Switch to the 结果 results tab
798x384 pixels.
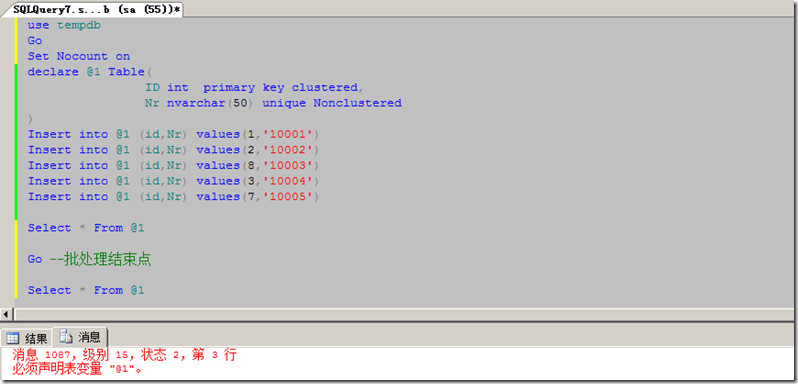pos(27,338)
